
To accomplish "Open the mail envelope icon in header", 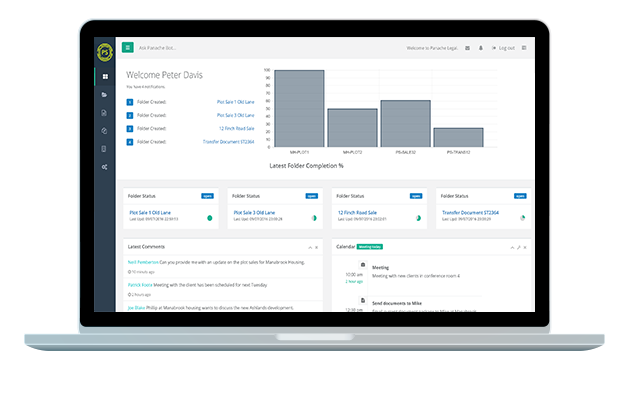I will pos(467,48).
